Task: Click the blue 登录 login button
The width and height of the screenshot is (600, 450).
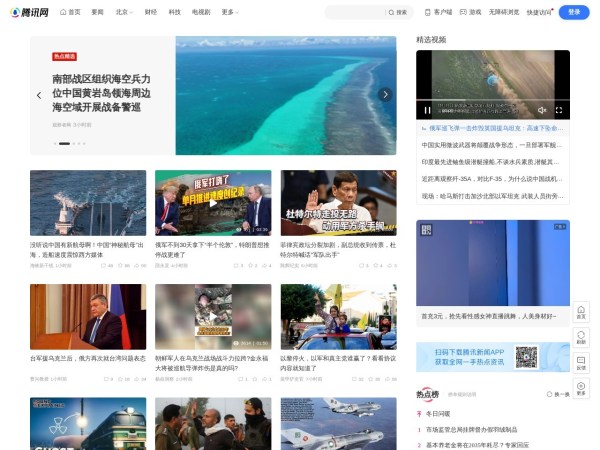Action: pyautogui.click(x=573, y=12)
